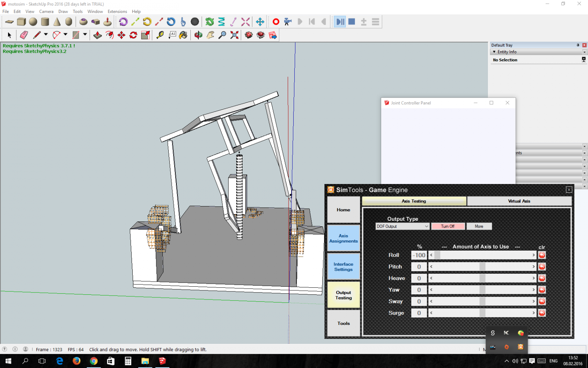Select the Eraser tool in the toolbar

tap(24, 35)
